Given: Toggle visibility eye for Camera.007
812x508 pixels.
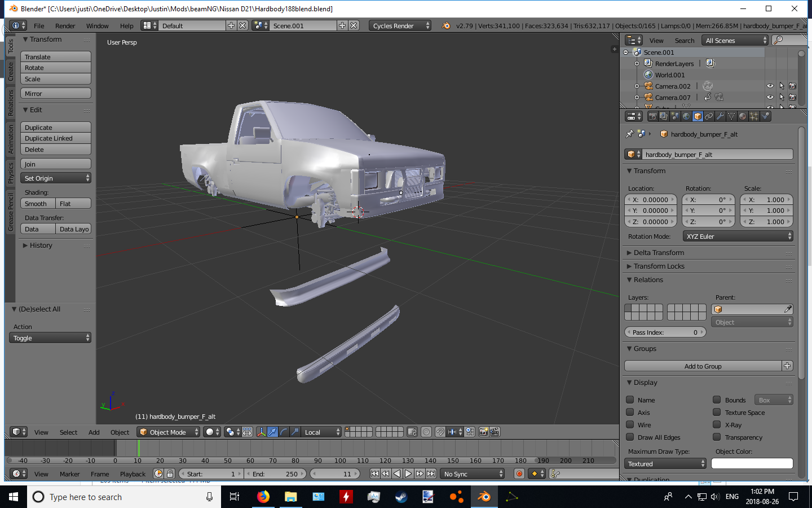Looking at the screenshot, I should tap(770, 97).
